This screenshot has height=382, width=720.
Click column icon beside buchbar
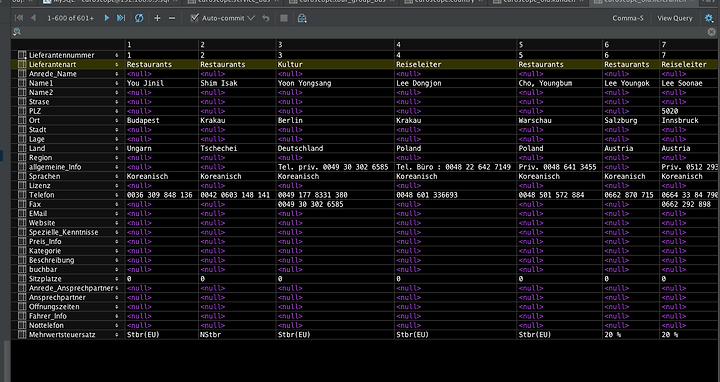coord(22,270)
